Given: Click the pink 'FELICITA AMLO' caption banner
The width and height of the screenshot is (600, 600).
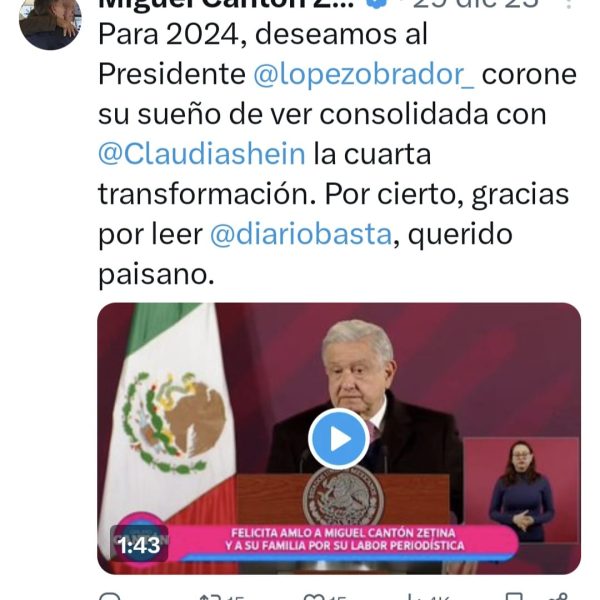Looking at the screenshot, I should click(343, 540).
